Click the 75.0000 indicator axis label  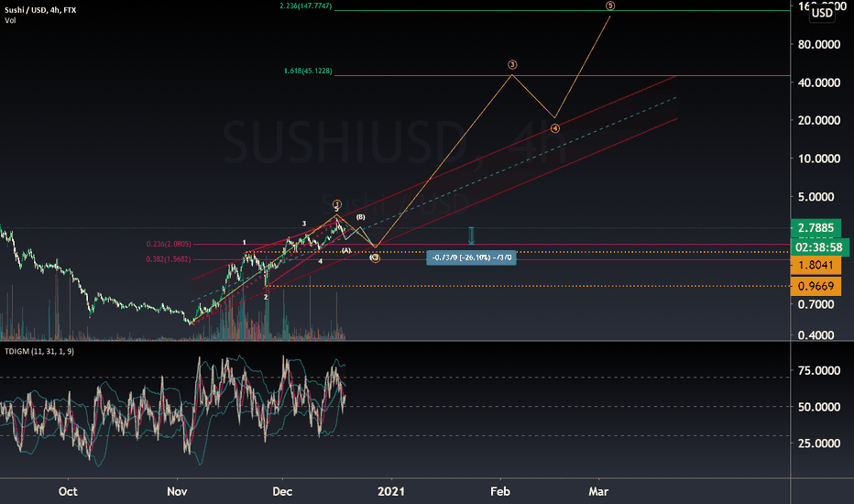click(818, 370)
